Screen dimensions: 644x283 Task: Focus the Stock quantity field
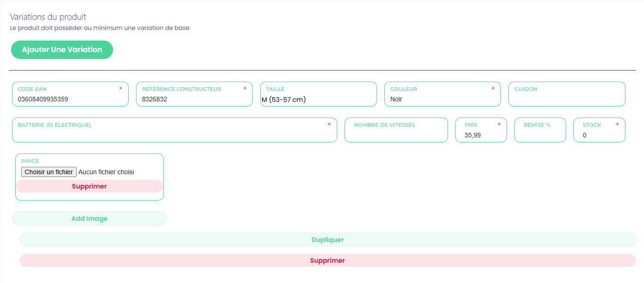pos(599,135)
